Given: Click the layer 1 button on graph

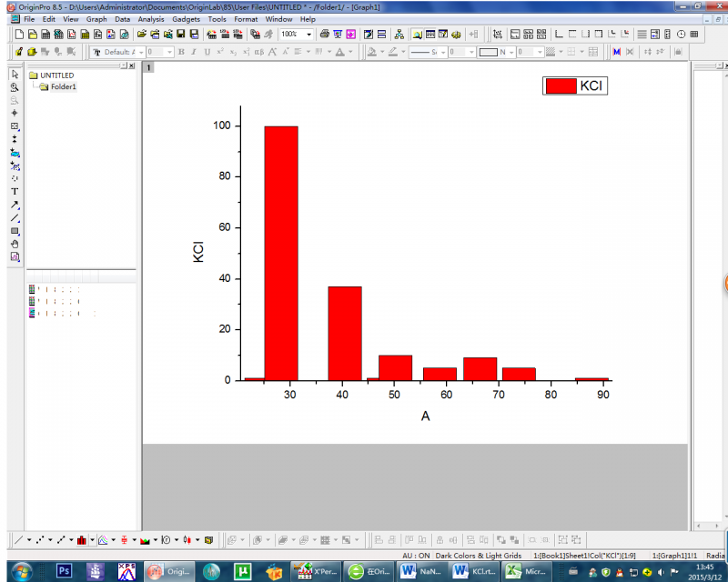Looking at the screenshot, I should [x=148, y=68].
